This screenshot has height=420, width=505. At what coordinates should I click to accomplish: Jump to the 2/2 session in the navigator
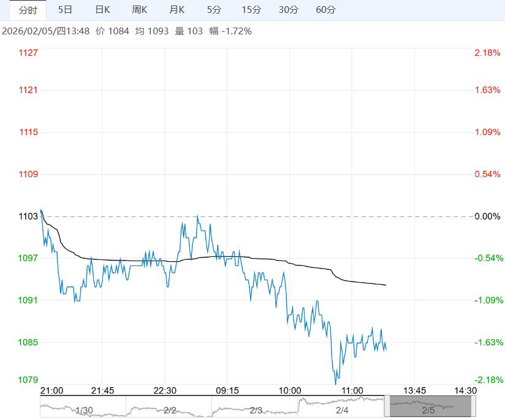170,408
